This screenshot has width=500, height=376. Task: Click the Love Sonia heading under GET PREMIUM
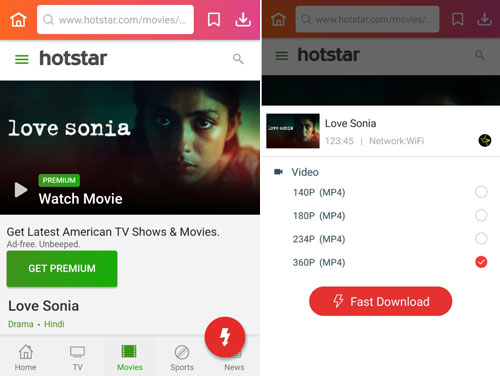pyautogui.click(x=44, y=306)
